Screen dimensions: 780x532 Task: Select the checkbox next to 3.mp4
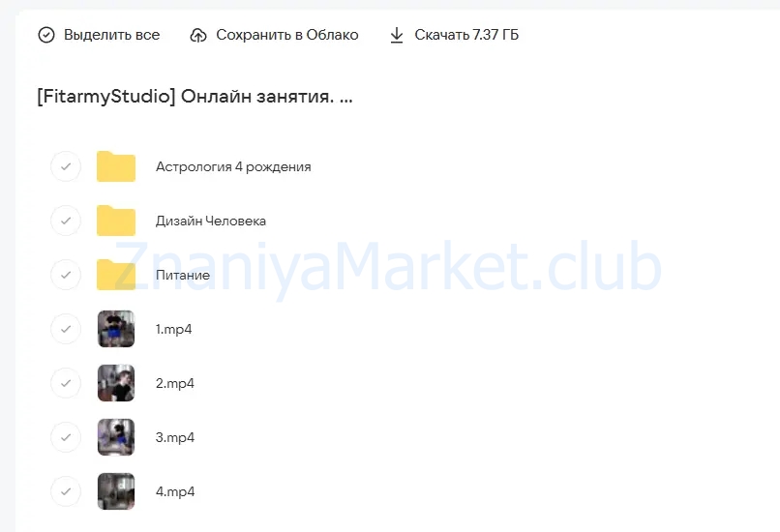point(66,437)
